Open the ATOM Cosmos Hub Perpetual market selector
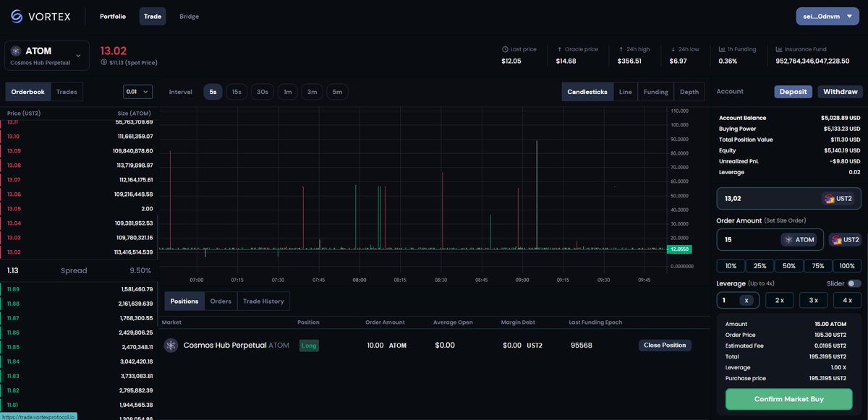Screen dimensions: 868x420 (x=47, y=56)
